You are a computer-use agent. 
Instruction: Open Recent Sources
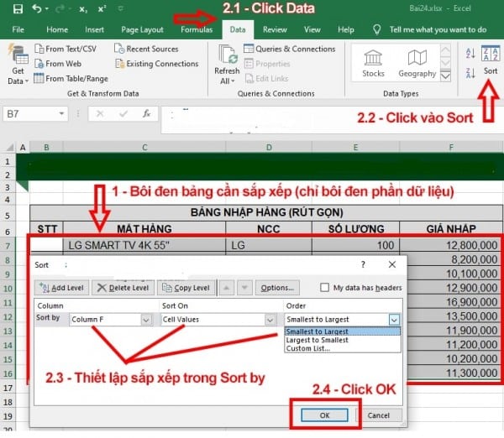click(146, 49)
